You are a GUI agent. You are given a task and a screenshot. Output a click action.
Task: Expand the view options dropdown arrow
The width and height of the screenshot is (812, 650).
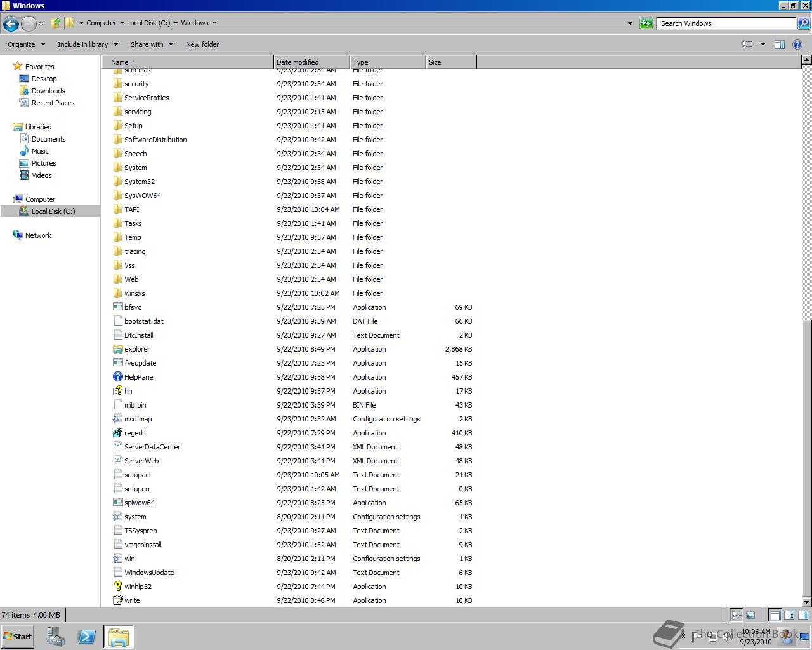pyautogui.click(x=763, y=44)
